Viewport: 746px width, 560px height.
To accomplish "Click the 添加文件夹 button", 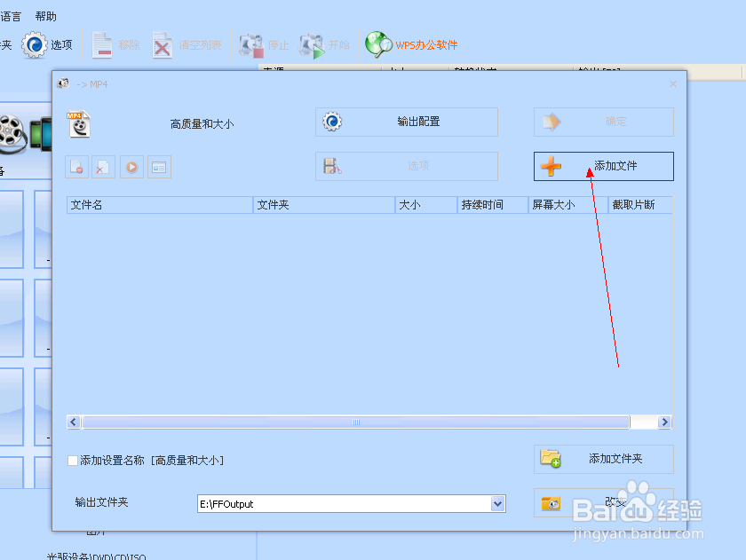I will point(604,459).
